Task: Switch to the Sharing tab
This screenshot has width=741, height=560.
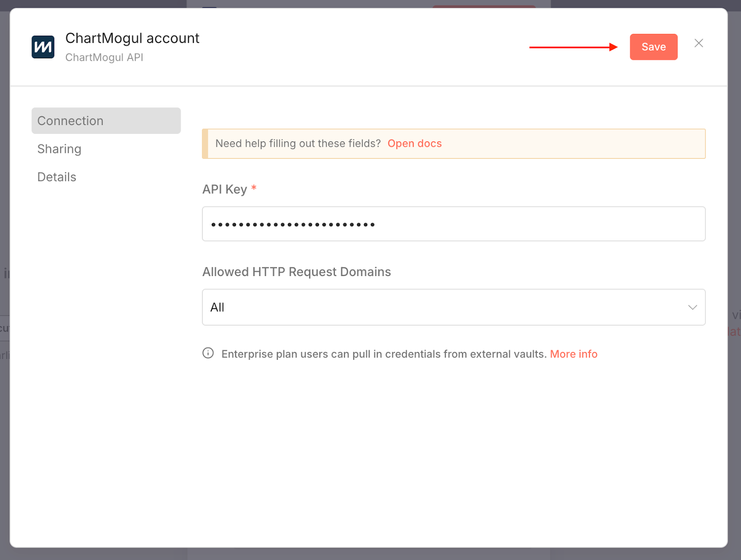Action: pyautogui.click(x=59, y=149)
